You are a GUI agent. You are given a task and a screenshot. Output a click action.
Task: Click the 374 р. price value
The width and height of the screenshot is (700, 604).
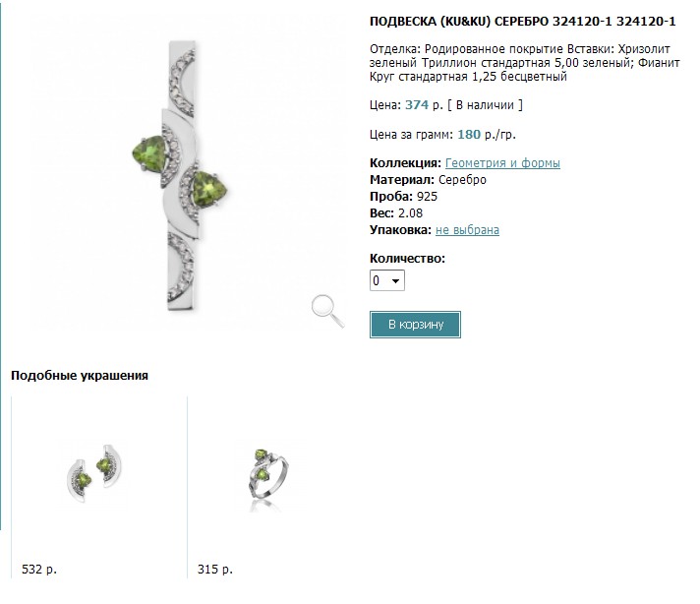pos(423,104)
